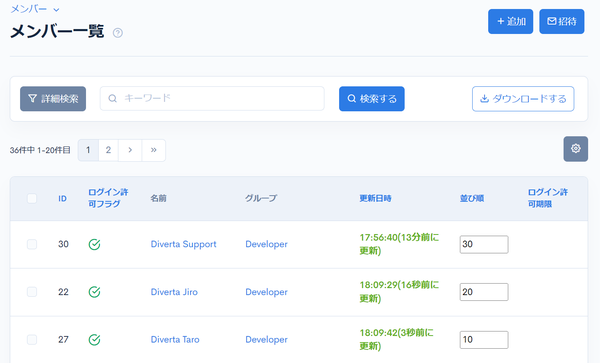Click sort order field with value 30
Viewport: 600px width, 363px height.
point(484,244)
